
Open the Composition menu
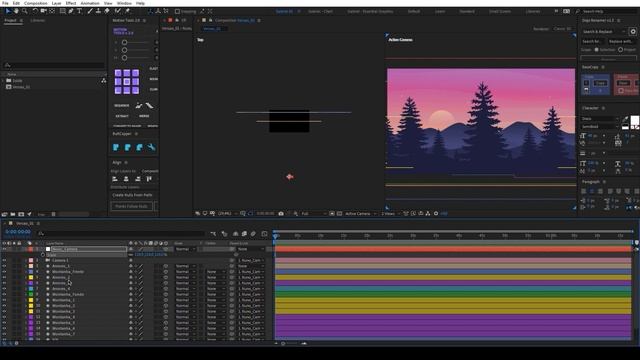(x=36, y=3)
